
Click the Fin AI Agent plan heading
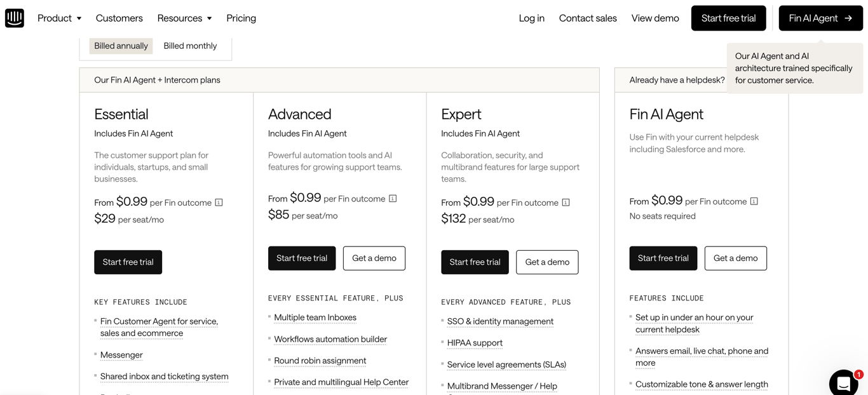[x=666, y=114]
